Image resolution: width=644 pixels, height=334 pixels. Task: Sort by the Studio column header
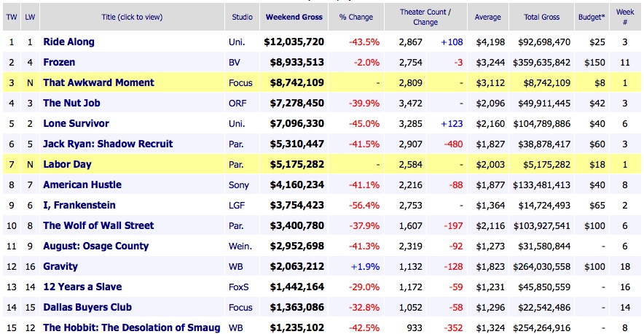pos(243,17)
